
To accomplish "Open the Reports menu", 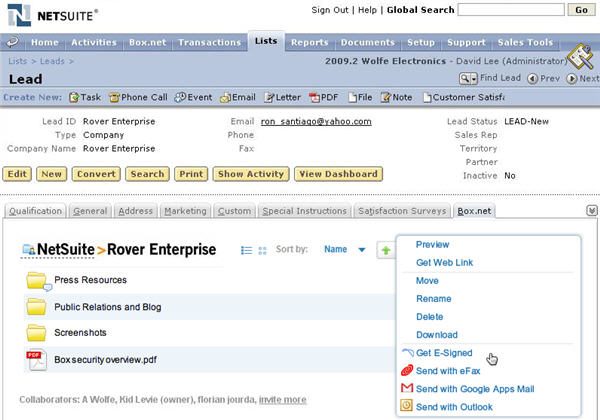I will tap(310, 42).
